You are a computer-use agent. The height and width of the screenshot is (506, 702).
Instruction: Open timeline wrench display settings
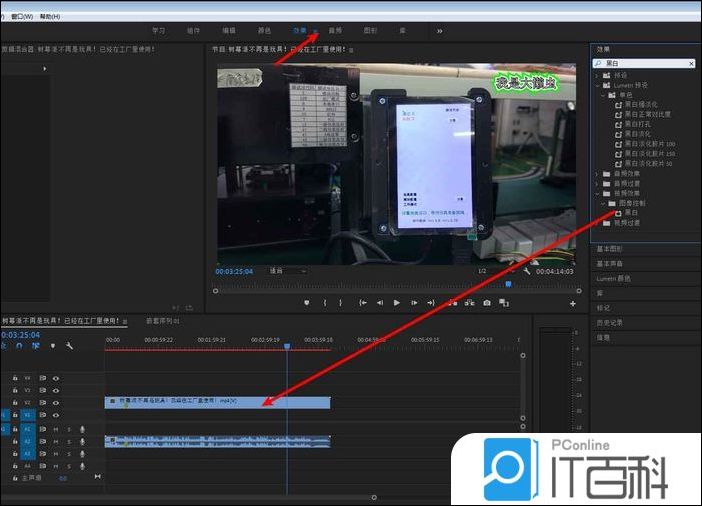(69, 346)
